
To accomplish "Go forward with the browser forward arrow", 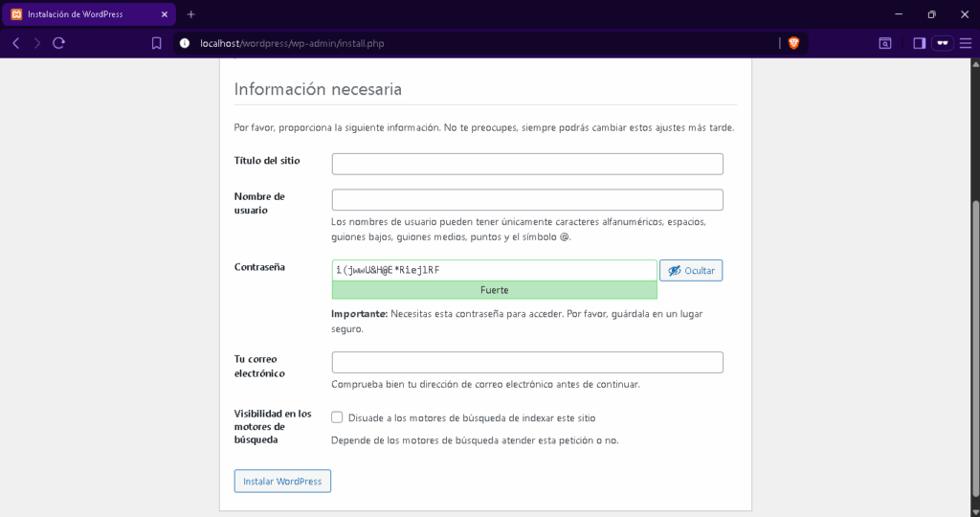I will (x=37, y=43).
